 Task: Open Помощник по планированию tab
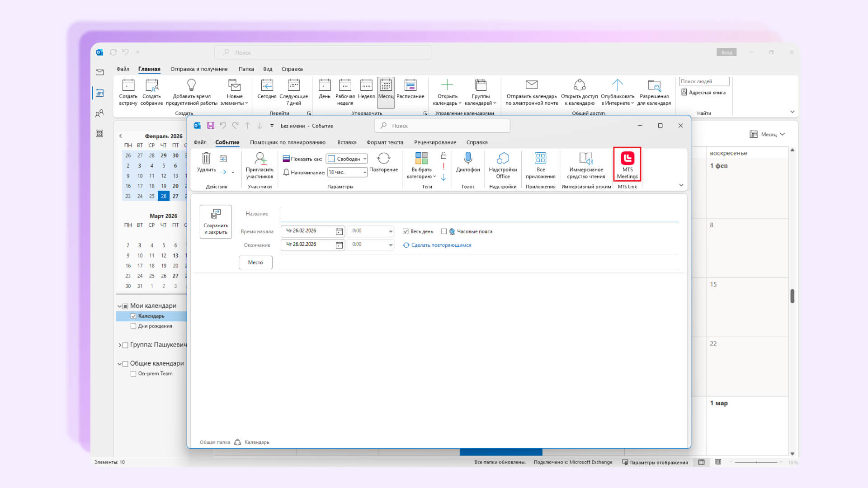(x=288, y=142)
